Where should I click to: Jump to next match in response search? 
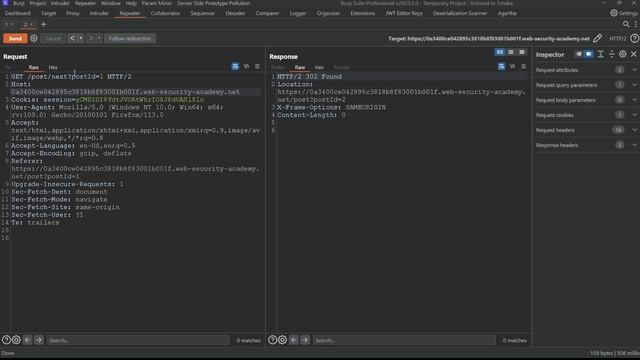coord(305,340)
